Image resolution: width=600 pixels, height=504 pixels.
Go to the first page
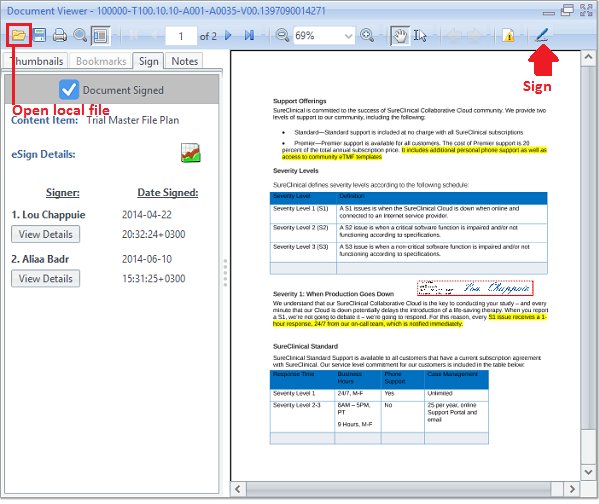(134, 35)
